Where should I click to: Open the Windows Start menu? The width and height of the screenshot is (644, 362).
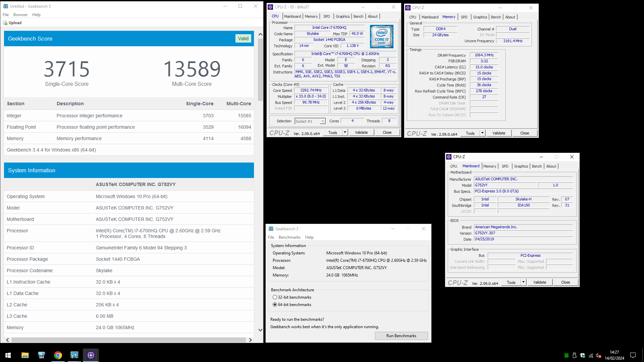(x=8, y=355)
